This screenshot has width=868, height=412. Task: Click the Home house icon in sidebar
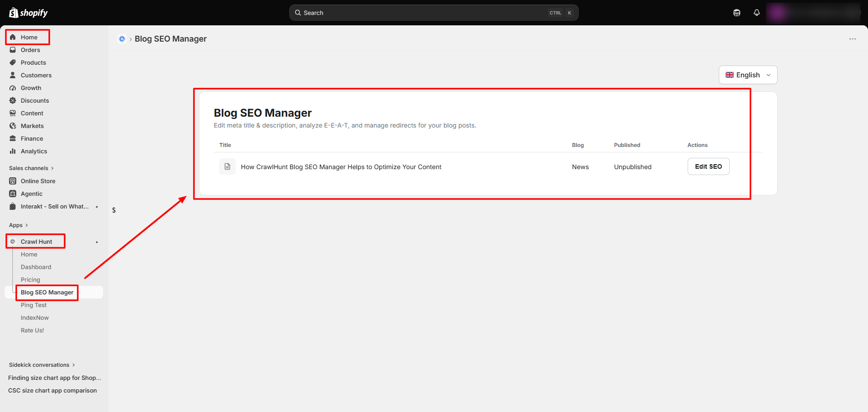click(13, 37)
